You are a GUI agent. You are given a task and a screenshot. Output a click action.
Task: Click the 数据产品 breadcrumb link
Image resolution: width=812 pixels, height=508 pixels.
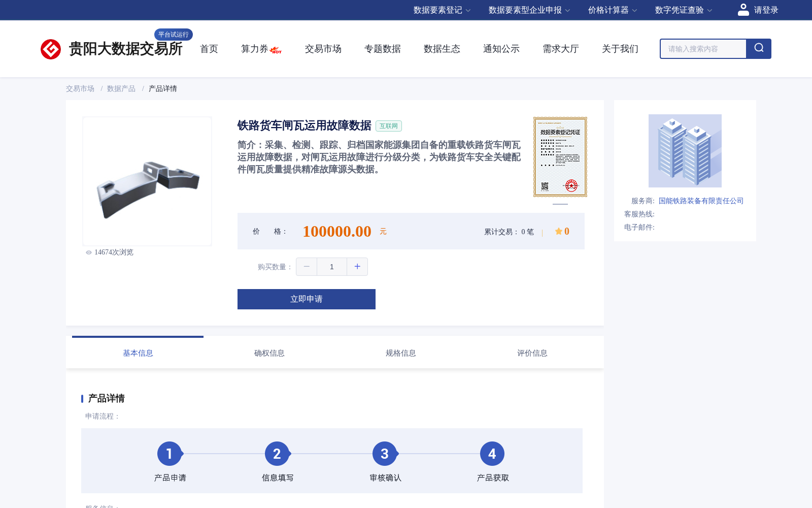coord(121,88)
